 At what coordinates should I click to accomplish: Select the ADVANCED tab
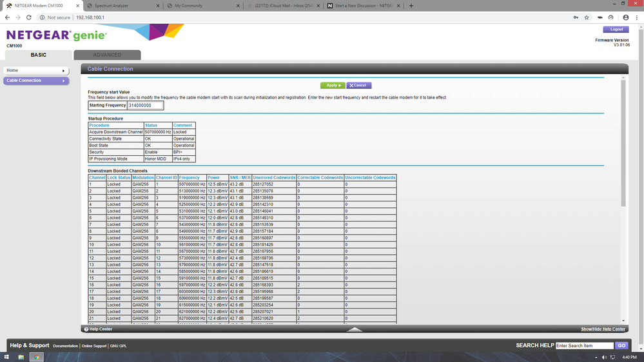(107, 55)
